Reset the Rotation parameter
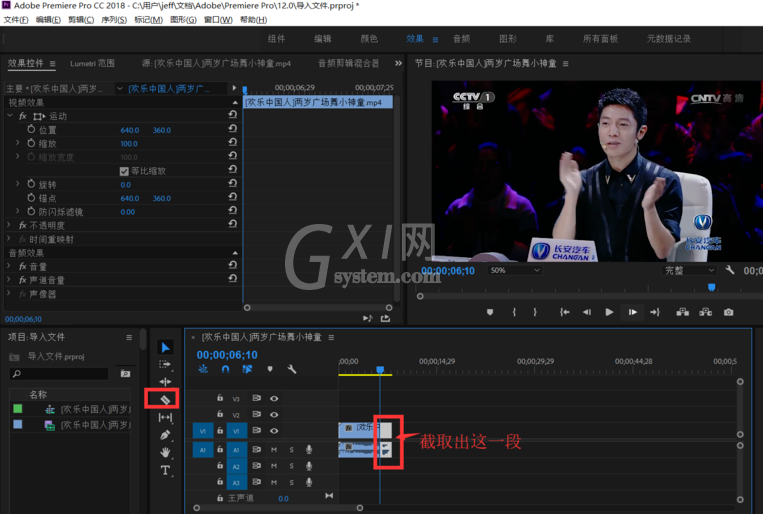Viewport: 763px width, 514px height. 233,183
